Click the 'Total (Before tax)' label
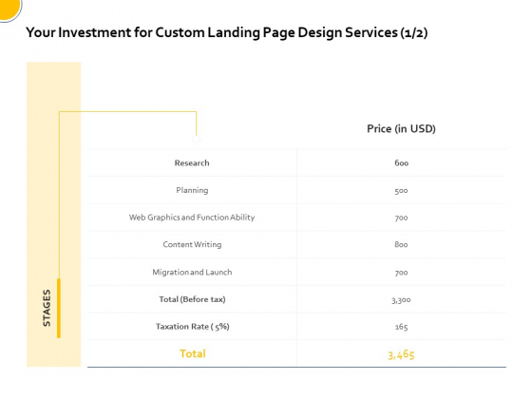 tap(192, 299)
